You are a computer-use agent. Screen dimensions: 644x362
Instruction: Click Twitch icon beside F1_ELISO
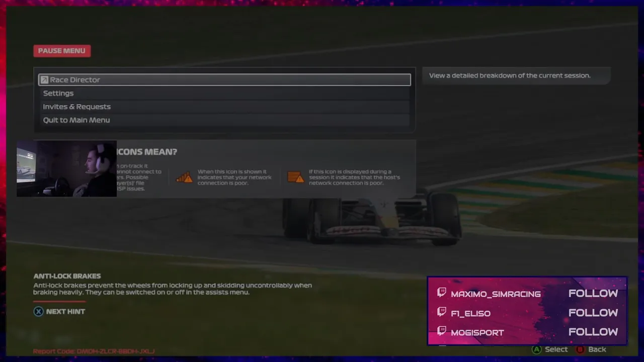tap(442, 312)
